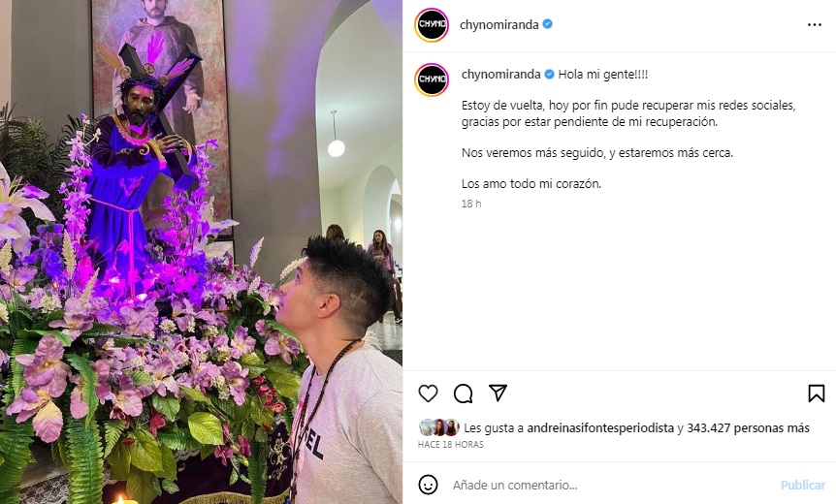The width and height of the screenshot is (836, 504).
Task: Open chynomiranda username in post header
Action: tap(499, 24)
